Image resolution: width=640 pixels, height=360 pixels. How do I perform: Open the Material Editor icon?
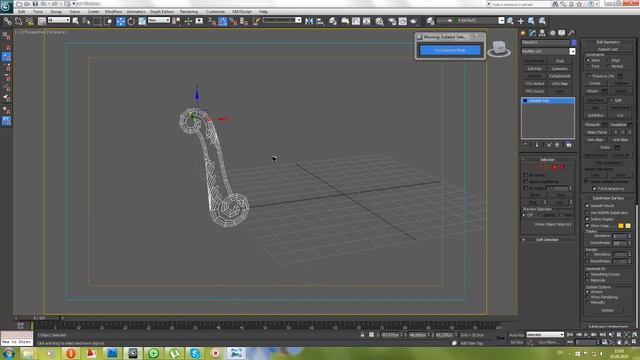coord(380,21)
